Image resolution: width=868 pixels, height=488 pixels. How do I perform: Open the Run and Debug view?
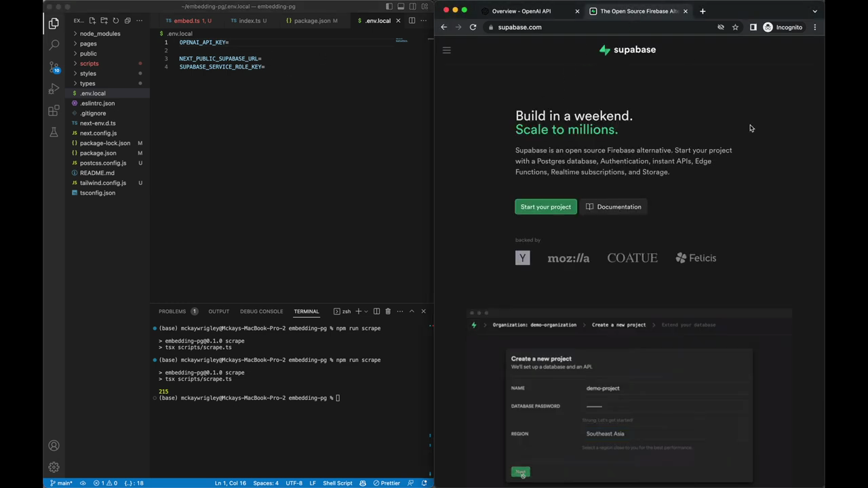[x=54, y=89]
